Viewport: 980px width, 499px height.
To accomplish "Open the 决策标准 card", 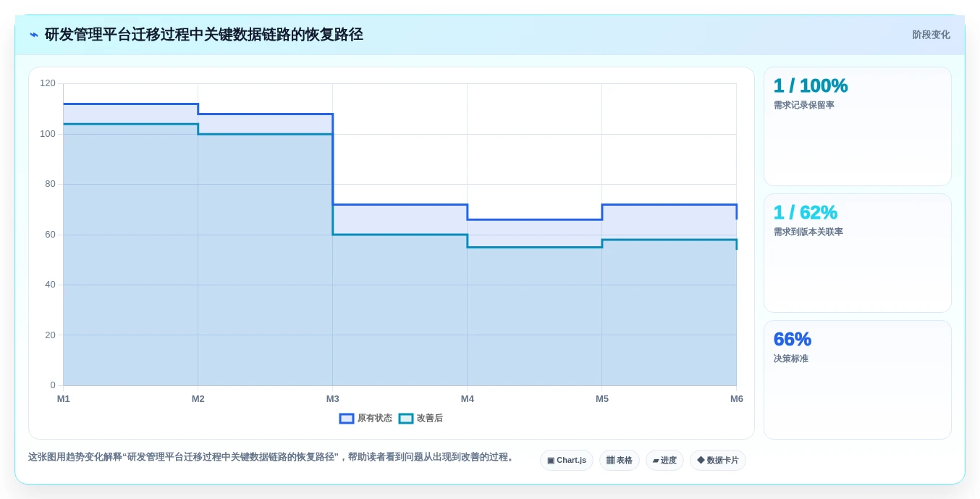I will [858, 380].
